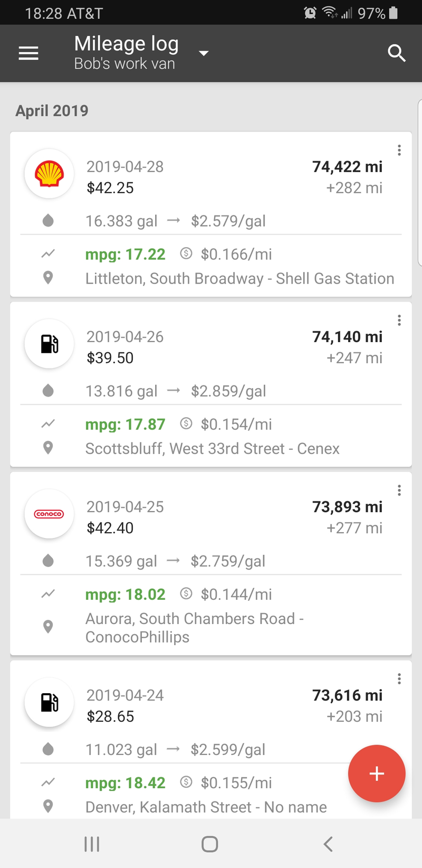Add a new fill-up with the red plus button
422x868 pixels.
pos(377,773)
